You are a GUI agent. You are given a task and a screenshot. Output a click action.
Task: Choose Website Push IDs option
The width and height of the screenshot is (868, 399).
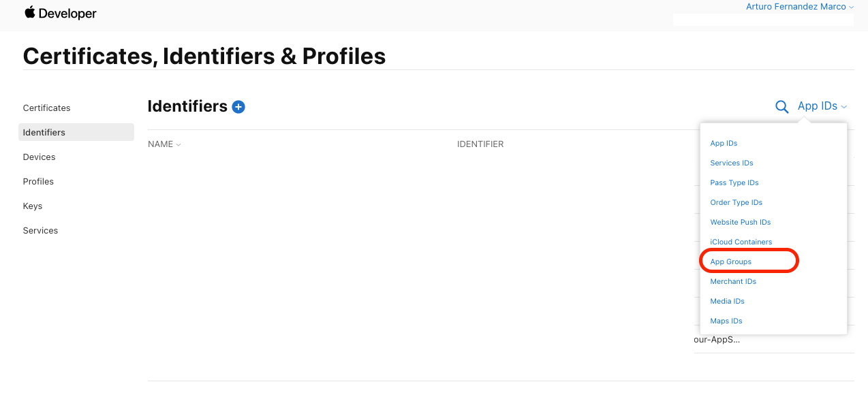[740, 222]
